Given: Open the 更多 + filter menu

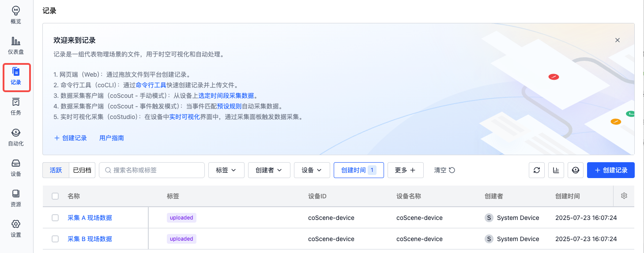Looking at the screenshot, I should (x=406, y=170).
